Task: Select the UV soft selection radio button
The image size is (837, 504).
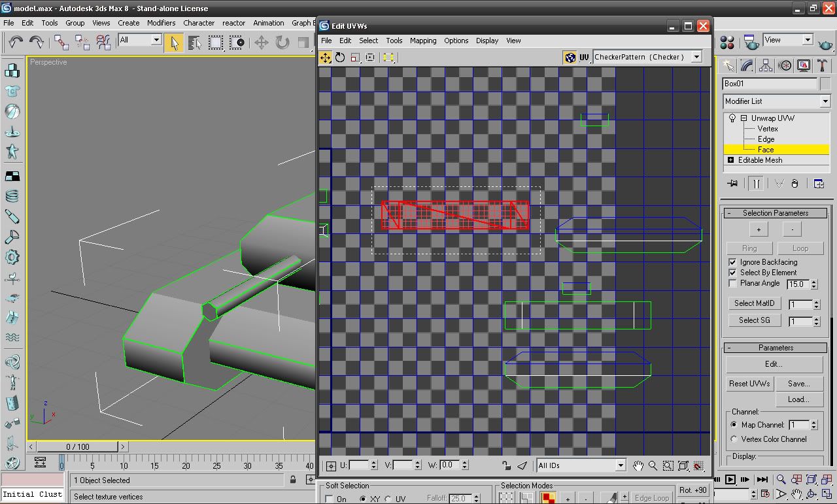Action: coord(388,499)
